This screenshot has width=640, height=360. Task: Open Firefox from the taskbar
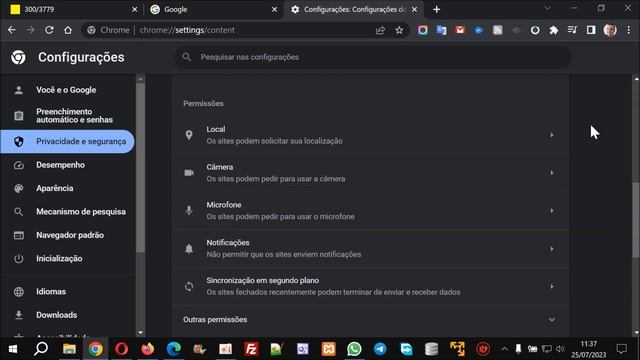tap(147, 349)
